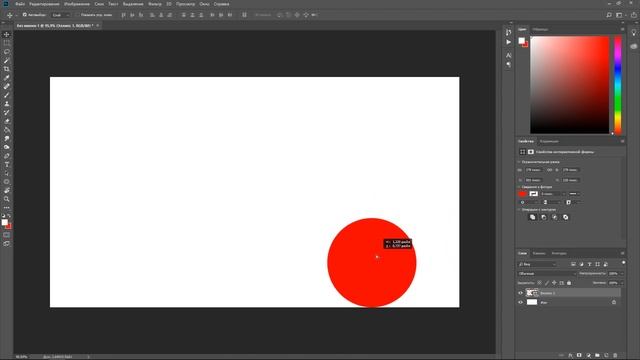Select the Crop tool
The width and height of the screenshot is (640, 360).
point(7,69)
